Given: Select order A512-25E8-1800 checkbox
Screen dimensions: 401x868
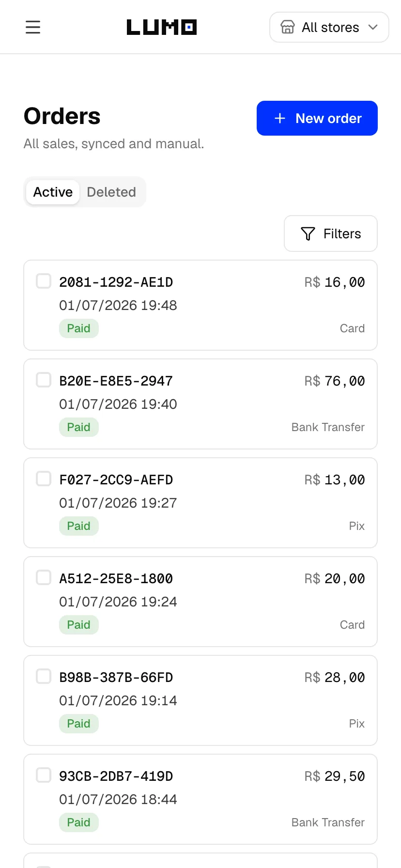Looking at the screenshot, I should tap(44, 577).
